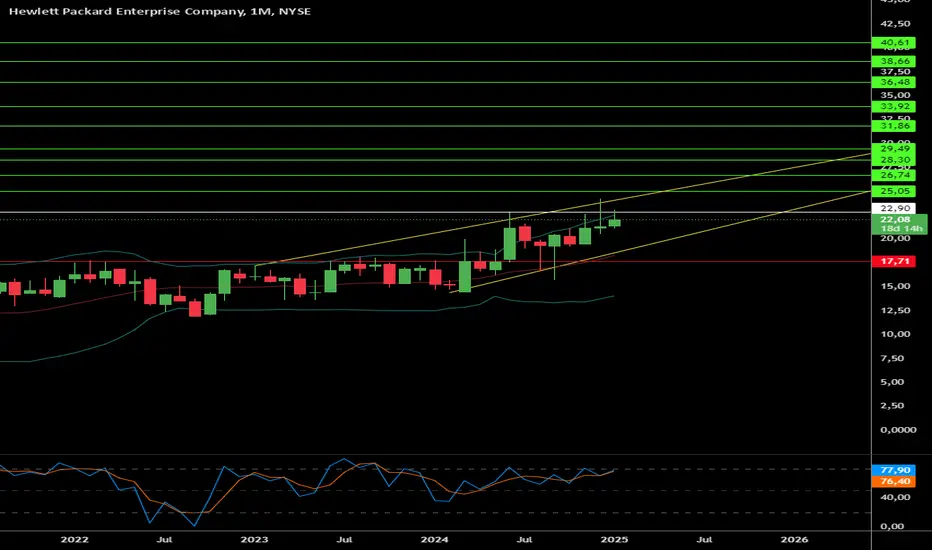Viewport: 932px width, 550px height.
Task: Click the 20,00 value on the price axis
Action: click(x=895, y=238)
